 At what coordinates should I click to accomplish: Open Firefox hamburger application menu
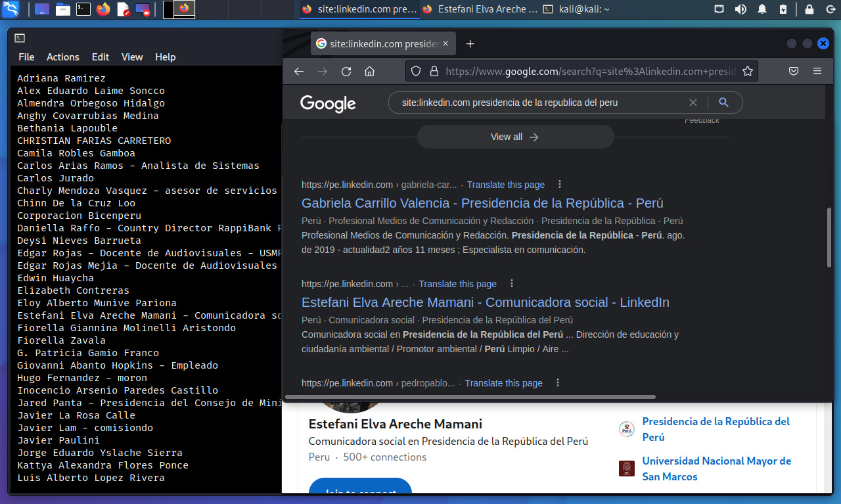(x=817, y=72)
